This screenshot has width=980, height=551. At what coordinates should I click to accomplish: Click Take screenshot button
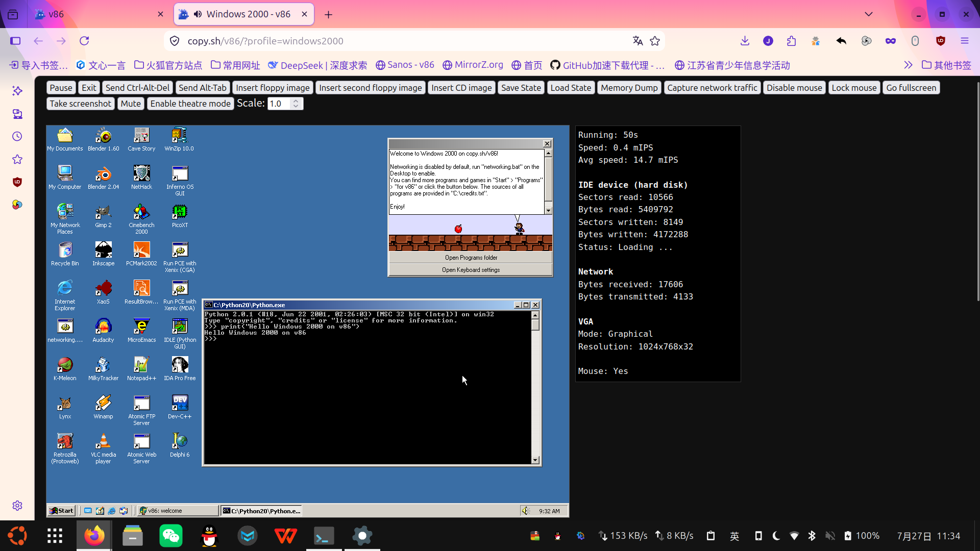[80, 104]
